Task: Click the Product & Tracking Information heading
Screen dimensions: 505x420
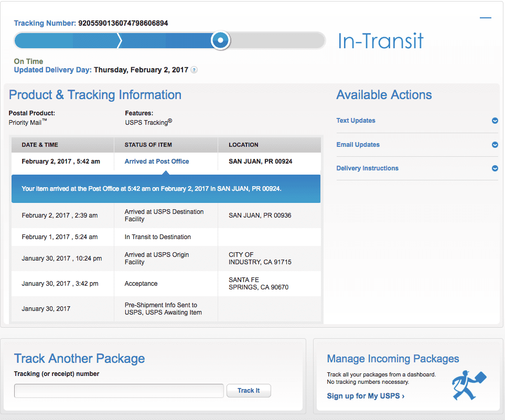Action: pyautogui.click(x=95, y=95)
